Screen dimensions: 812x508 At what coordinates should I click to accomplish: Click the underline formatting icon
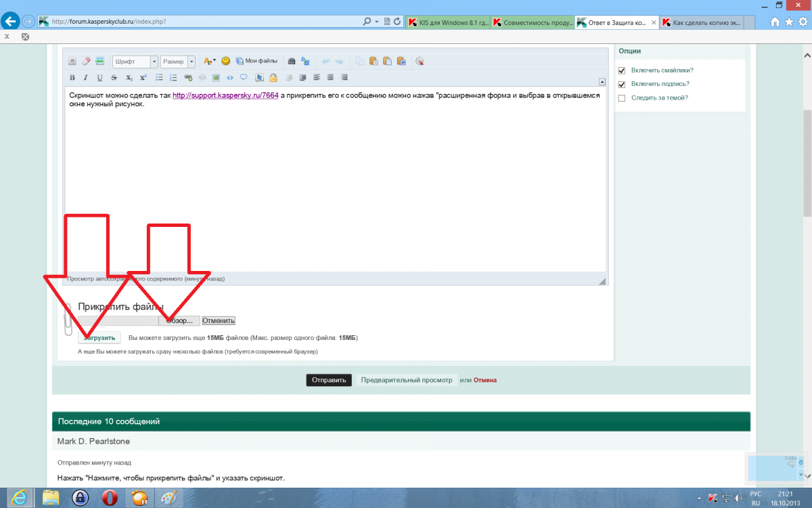click(x=100, y=78)
